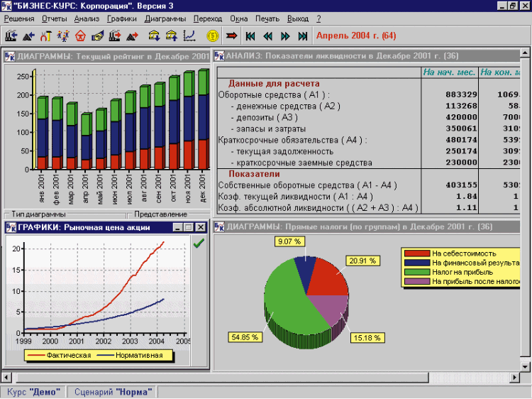This screenshot has height=399, width=532.
Task: Toggle the green checkmark beside the stock price graph
Action: pos(199,244)
